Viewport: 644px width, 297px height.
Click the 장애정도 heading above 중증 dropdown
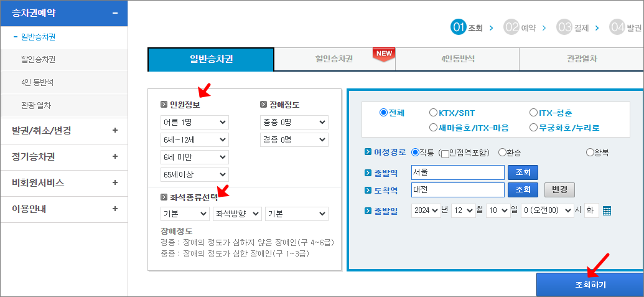coord(284,105)
